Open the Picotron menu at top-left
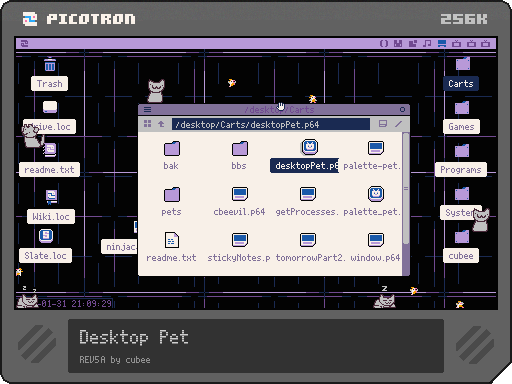 [x=24, y=43]
